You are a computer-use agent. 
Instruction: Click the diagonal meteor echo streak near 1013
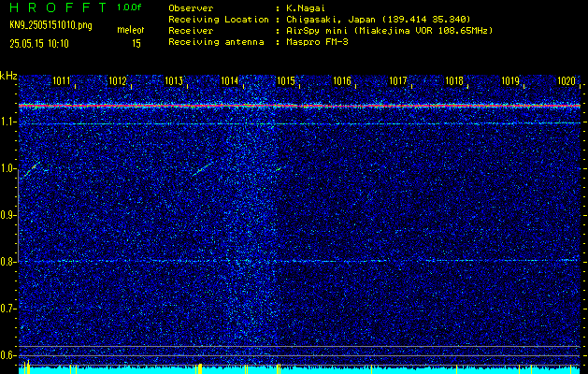pyautogui.click(x=202, y=169)
